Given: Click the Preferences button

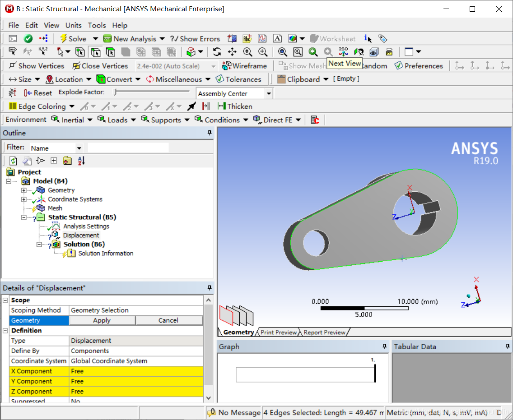Looking at the screenshot, I should click(x=419, y=66).
